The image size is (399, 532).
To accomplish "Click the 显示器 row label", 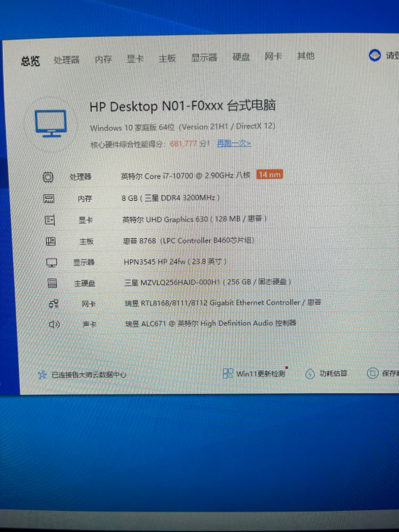I will point(84,262).
